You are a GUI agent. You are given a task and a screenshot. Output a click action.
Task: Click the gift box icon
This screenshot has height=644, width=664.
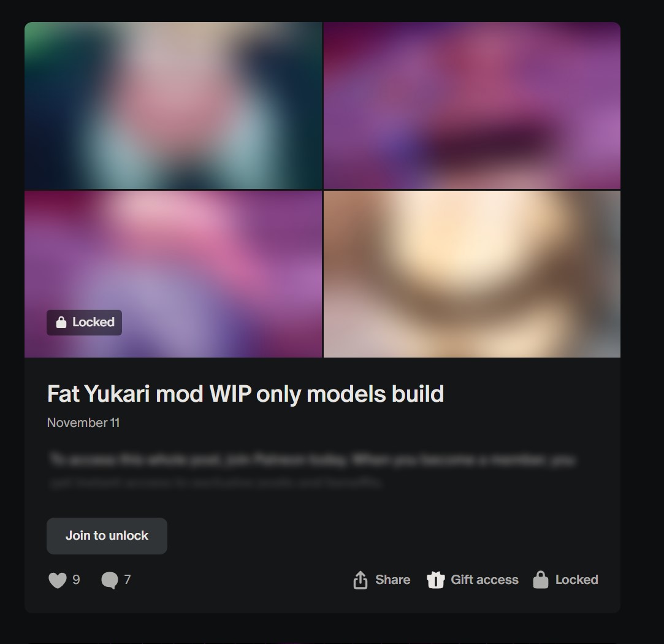click(x=435, y=580)
